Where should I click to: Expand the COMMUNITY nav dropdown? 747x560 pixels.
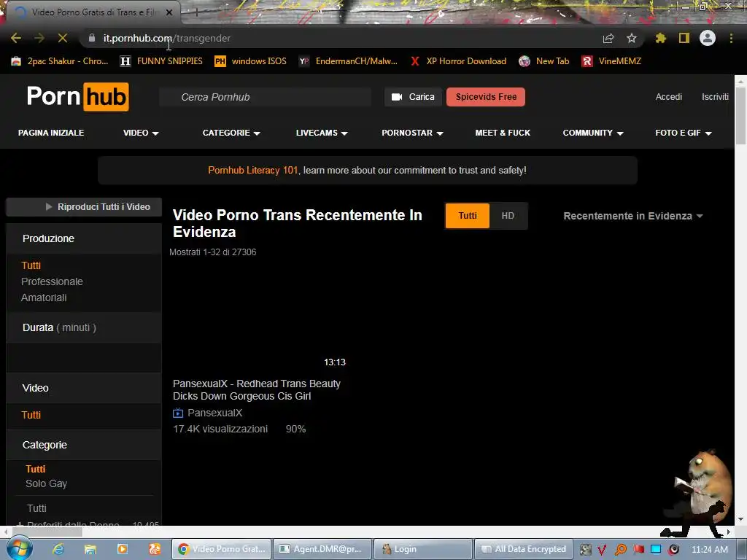[592, 133]
